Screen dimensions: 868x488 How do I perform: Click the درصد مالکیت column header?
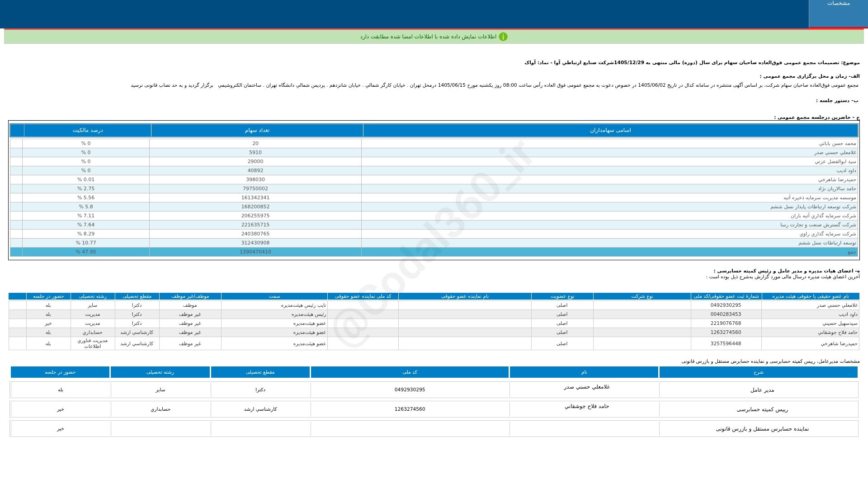88,130
